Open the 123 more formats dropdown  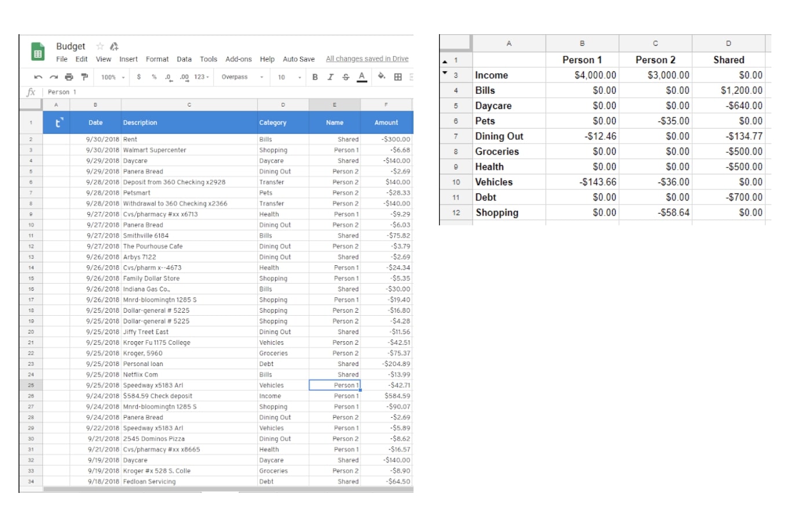click(202, 77)
